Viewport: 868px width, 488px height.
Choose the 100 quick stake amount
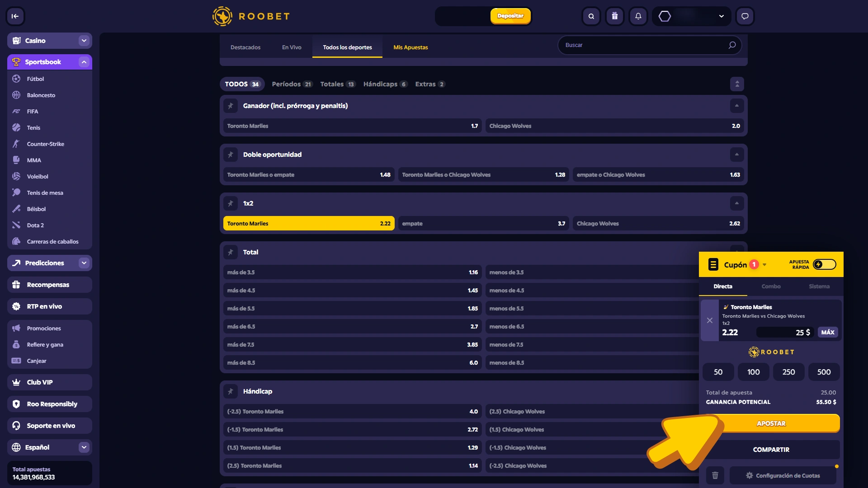click(753, 372)
